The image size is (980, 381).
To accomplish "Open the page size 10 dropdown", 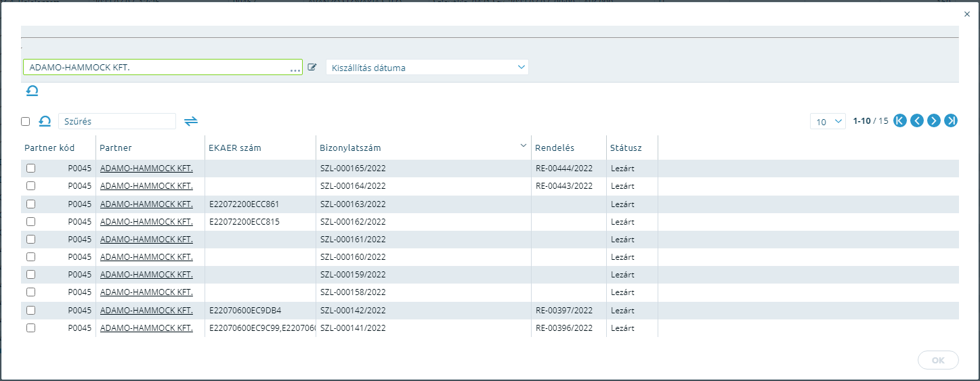I will (828, 121).
